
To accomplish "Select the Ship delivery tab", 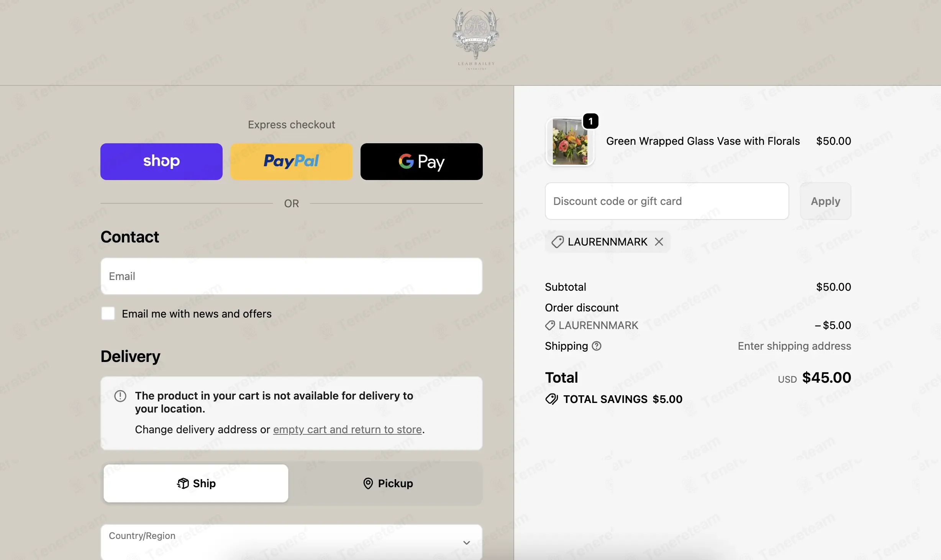I will (x=196, y=483).
